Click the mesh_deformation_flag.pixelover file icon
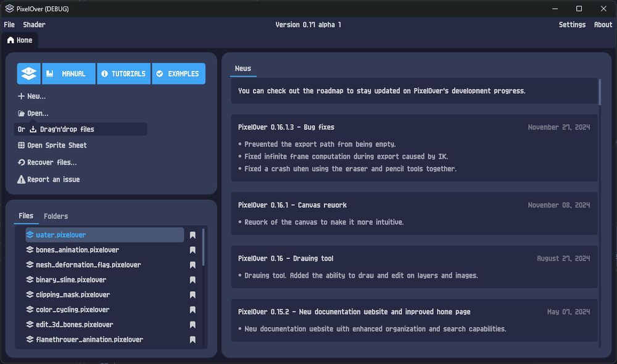Screen dimensions: 617x364 (x=30, y=265)
